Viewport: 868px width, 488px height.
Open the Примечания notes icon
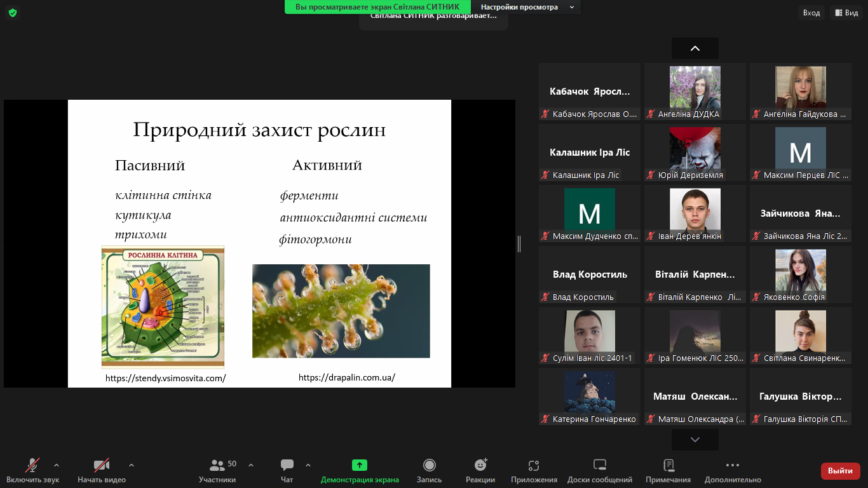tap(668, 466)
